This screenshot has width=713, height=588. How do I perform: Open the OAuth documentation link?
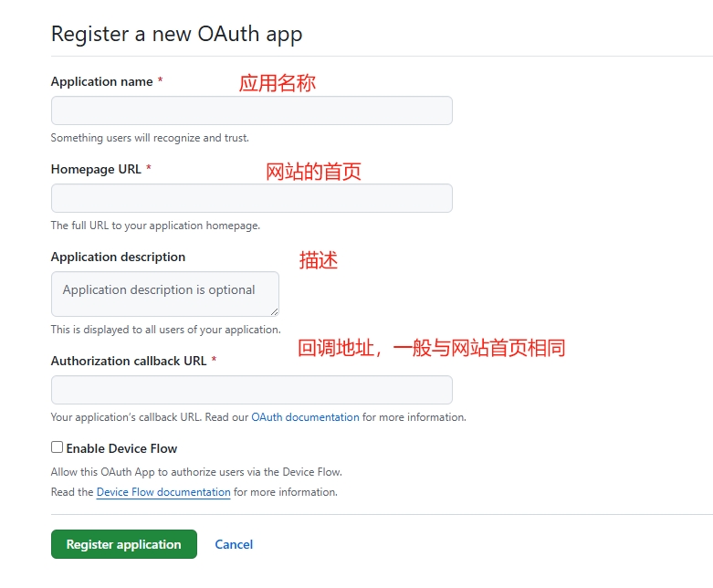tap(305, 417)
